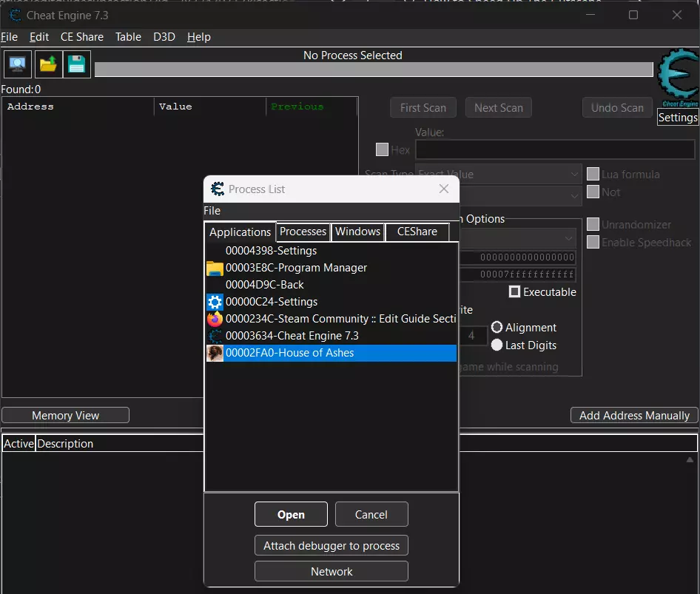Screen dimensions: 700x594
Task: Enable the Unrandomizer checkbox
Action: point(593,224)
